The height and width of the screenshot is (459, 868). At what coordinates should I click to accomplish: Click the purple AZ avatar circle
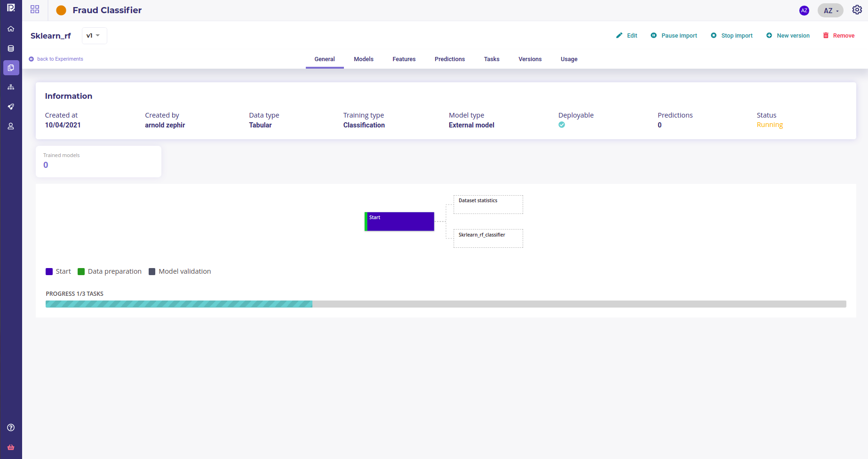[x=804, y=10]
